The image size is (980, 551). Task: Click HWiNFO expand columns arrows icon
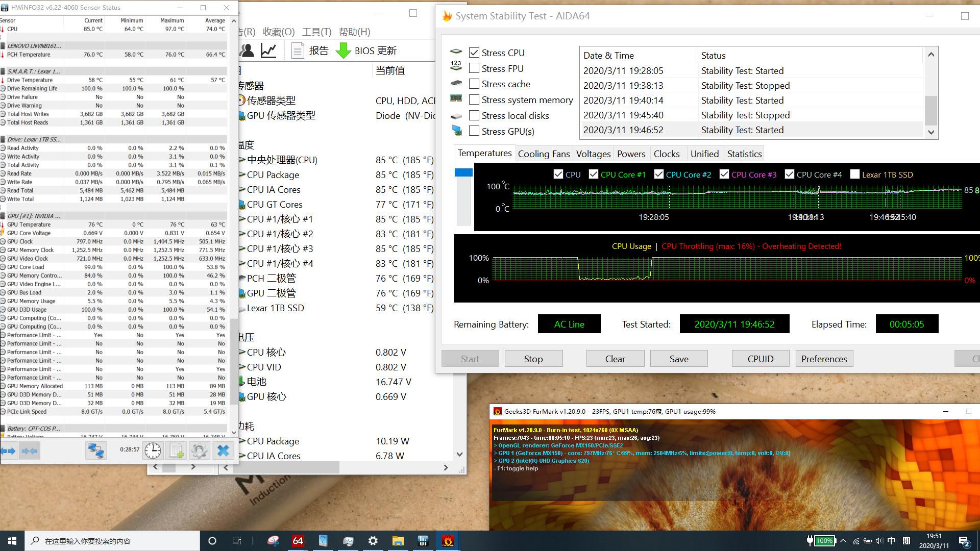coord(9,451)
